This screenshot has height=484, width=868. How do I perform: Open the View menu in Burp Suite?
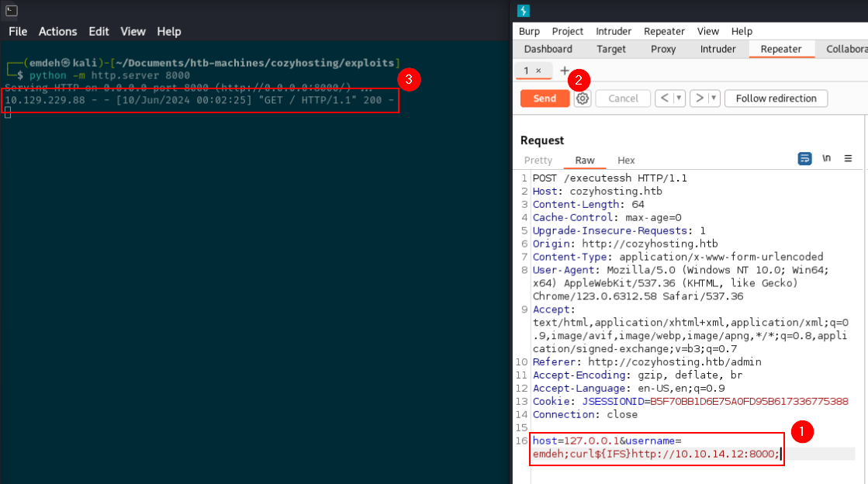coord(707,32)
